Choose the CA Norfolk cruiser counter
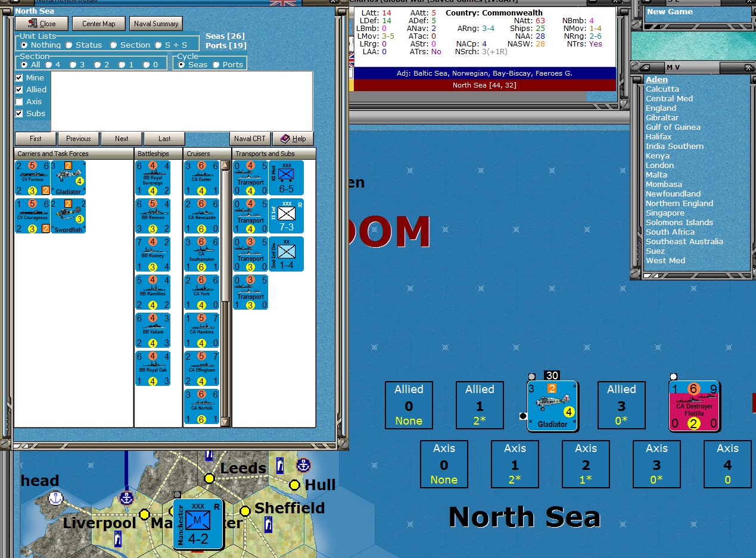 tap(201, 407)
